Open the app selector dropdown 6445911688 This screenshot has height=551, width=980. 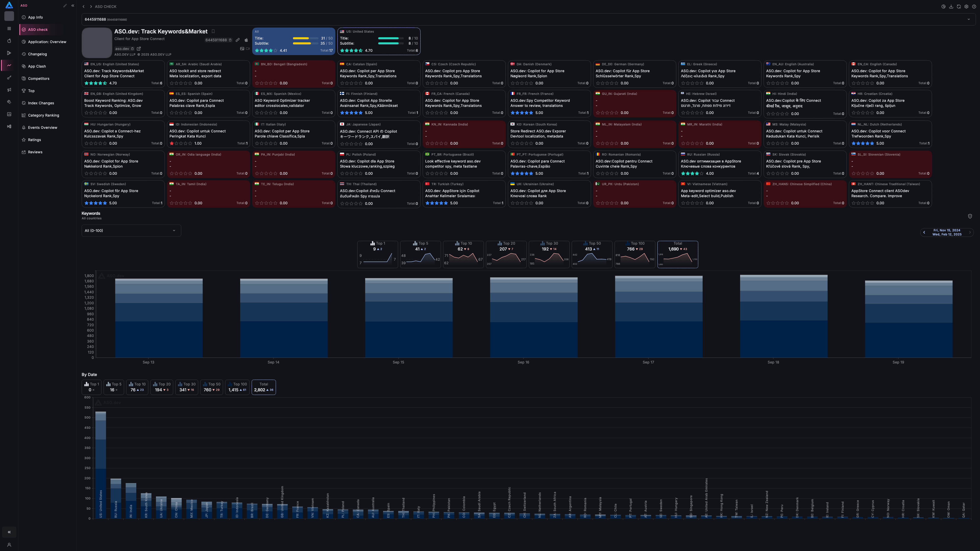529,19
